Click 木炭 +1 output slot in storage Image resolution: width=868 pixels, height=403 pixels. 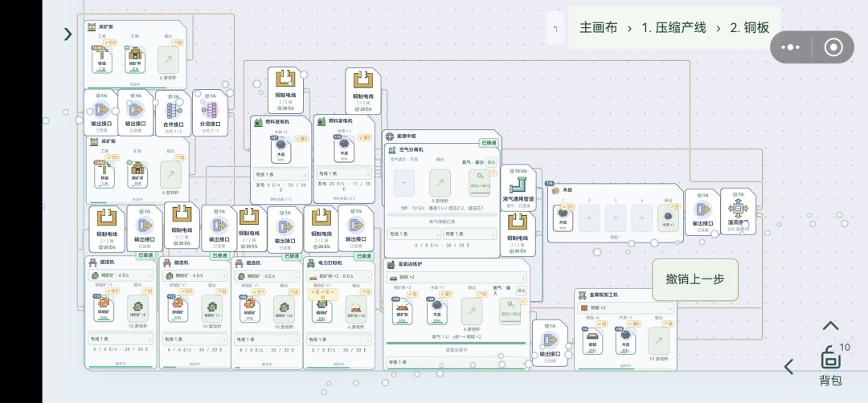[668, 218]
